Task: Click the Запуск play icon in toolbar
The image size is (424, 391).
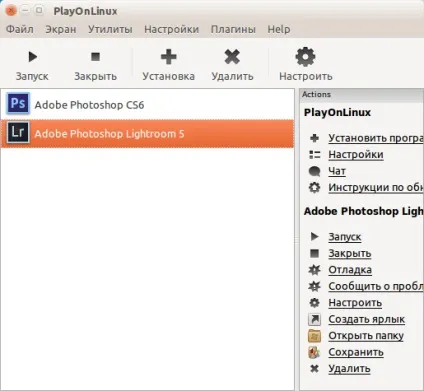Action: tap(32, 57)
